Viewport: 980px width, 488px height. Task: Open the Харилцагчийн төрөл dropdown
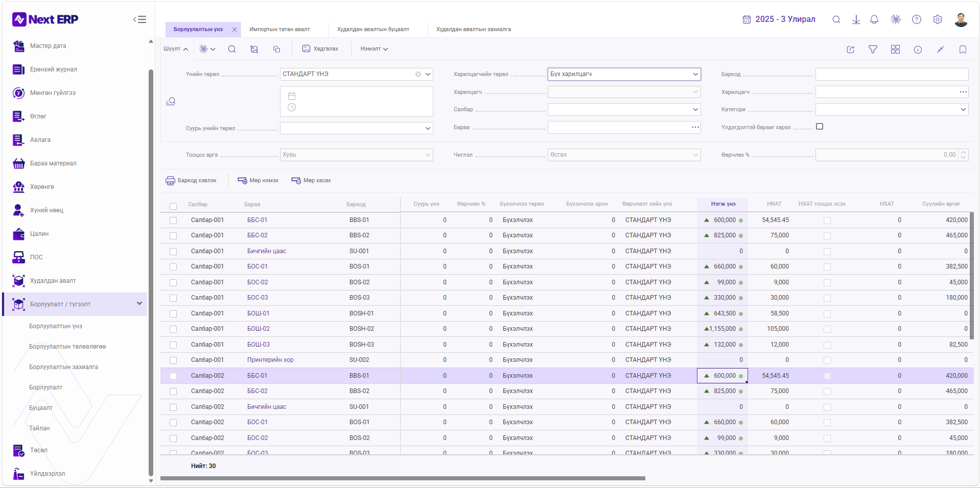624,74
